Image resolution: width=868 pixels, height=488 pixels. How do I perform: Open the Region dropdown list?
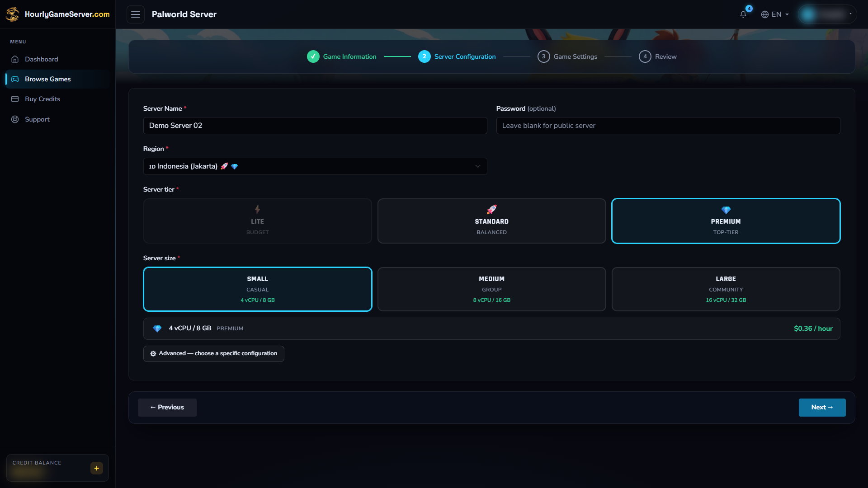click(315, 166)
